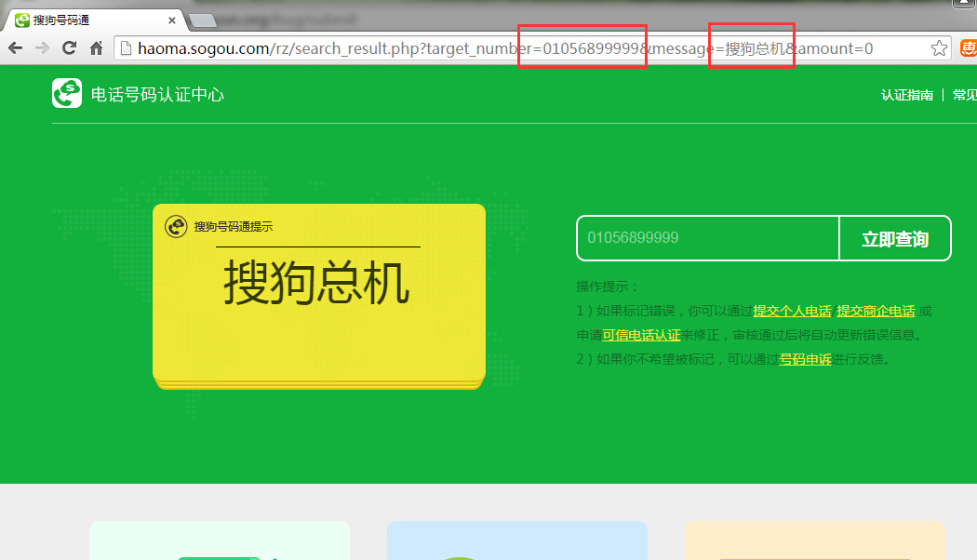
Task: Click the 搜狗总机 text on the card
Action: pyautogui.click(x=316, y=284)
